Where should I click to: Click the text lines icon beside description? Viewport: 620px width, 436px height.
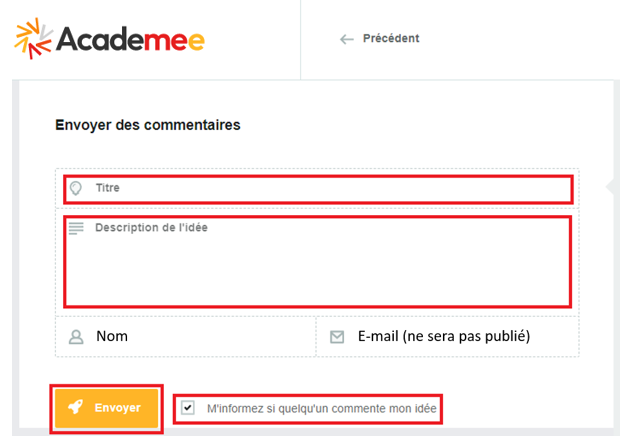[76, 229]
